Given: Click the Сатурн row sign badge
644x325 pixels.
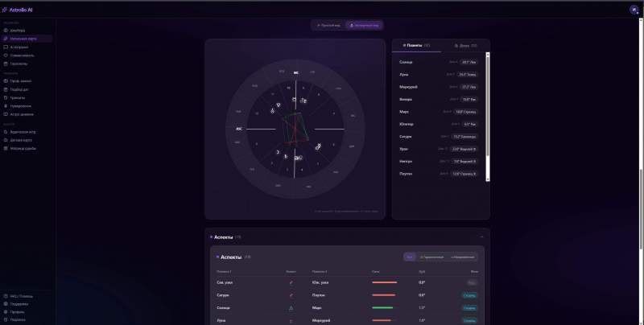Looking at the screenshot, I should [x=464, y=137].
